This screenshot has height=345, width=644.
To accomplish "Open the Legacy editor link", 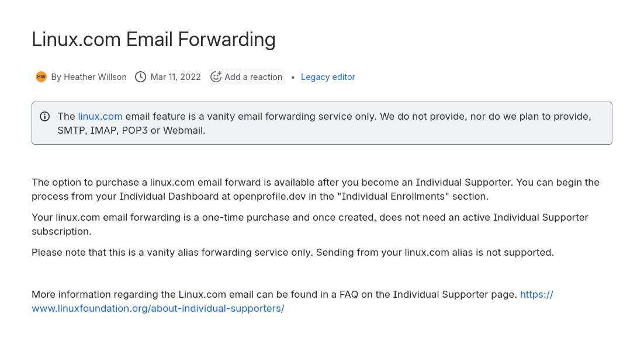I will click(x=328, y=77).
